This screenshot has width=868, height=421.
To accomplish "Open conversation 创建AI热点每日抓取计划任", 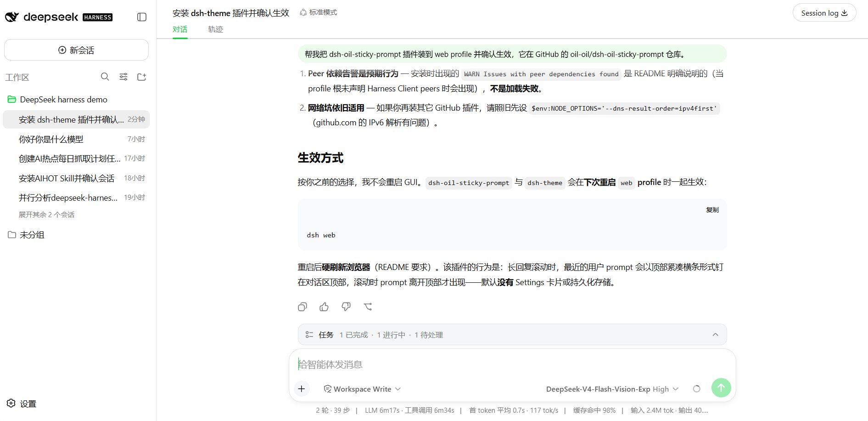I will tap(76, 158).
